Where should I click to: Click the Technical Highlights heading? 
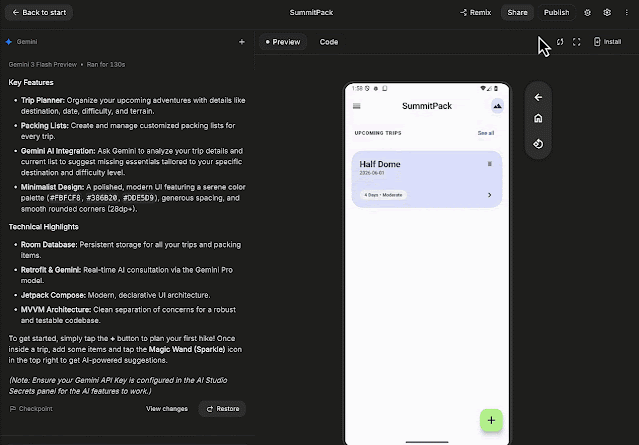pyautogui.click(x=44, y=227)
